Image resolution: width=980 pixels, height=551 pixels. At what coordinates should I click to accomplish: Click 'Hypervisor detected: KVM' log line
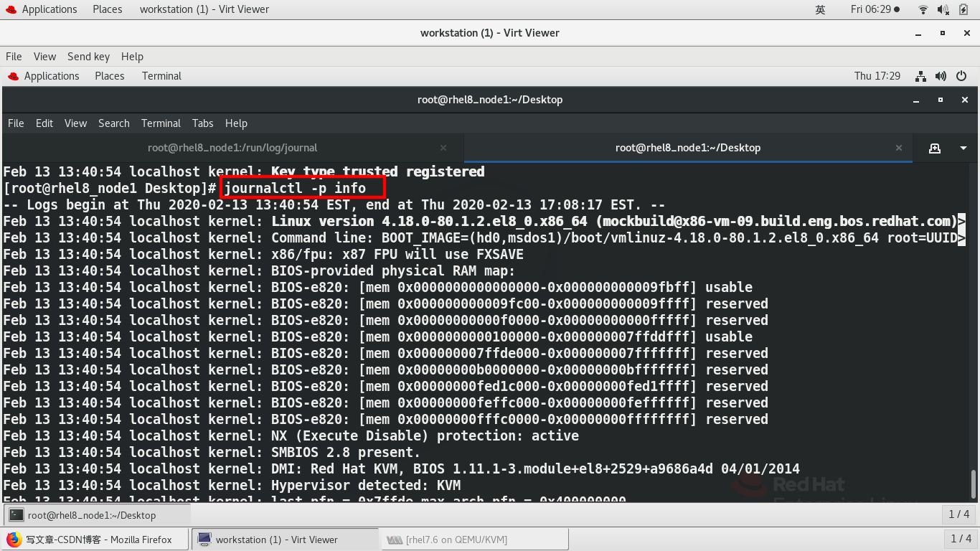pyautogui.click(x=366, y=486)
